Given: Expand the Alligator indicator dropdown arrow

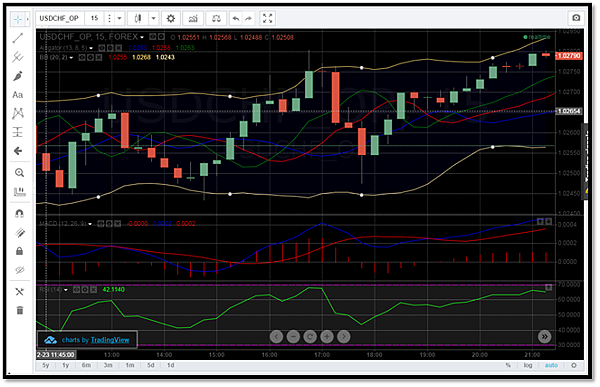Looking at the screenshot, I should (x=91, y=48).
